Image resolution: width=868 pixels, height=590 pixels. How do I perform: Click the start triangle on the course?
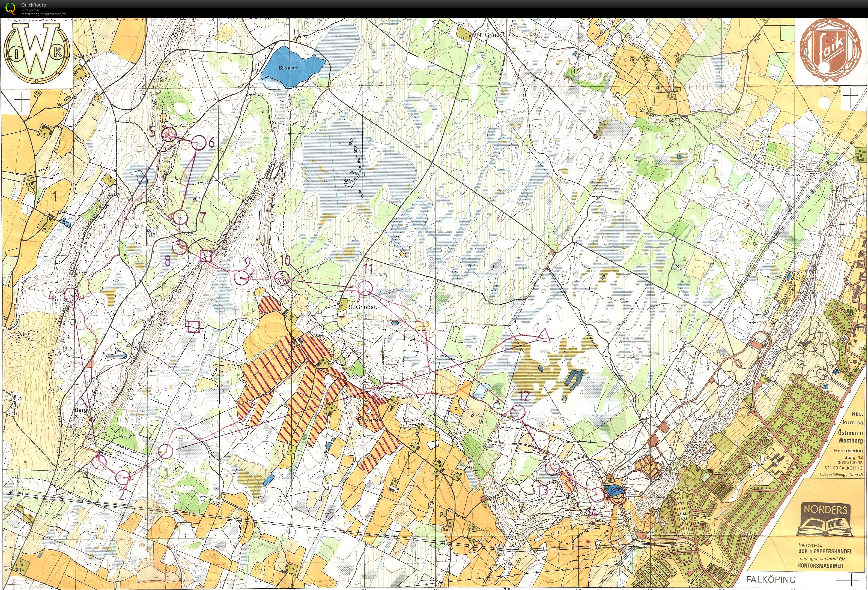tap(544, 336)
